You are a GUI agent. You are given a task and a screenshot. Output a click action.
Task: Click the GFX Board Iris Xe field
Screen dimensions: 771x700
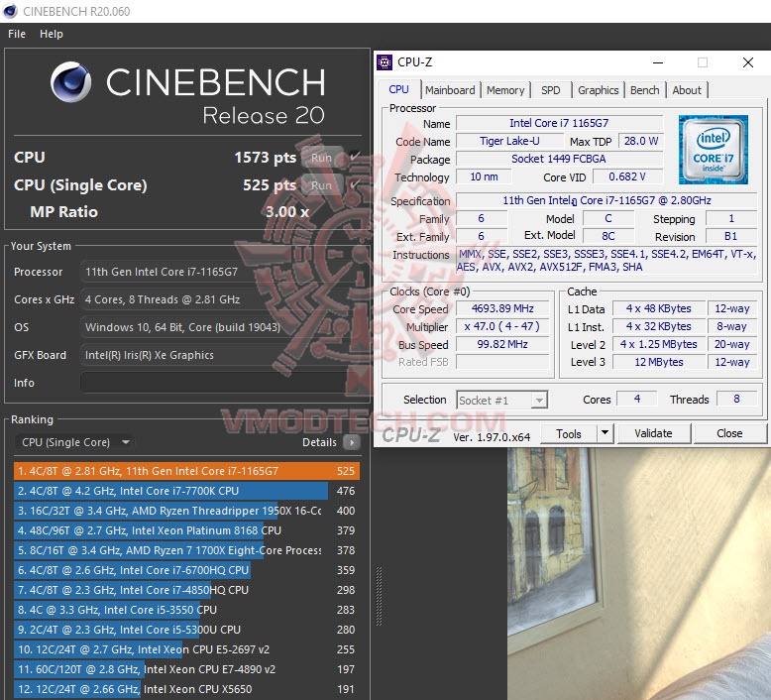point(219,355)
